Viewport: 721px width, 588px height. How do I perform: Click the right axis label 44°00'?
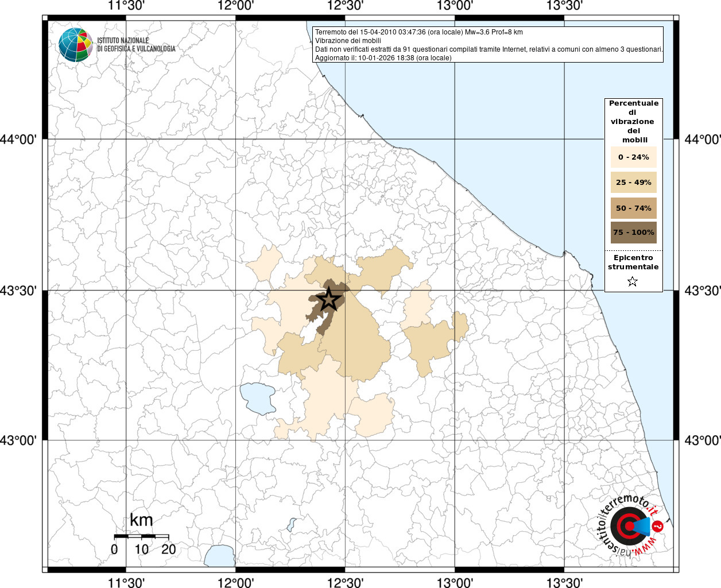click(x=702, y=140)
